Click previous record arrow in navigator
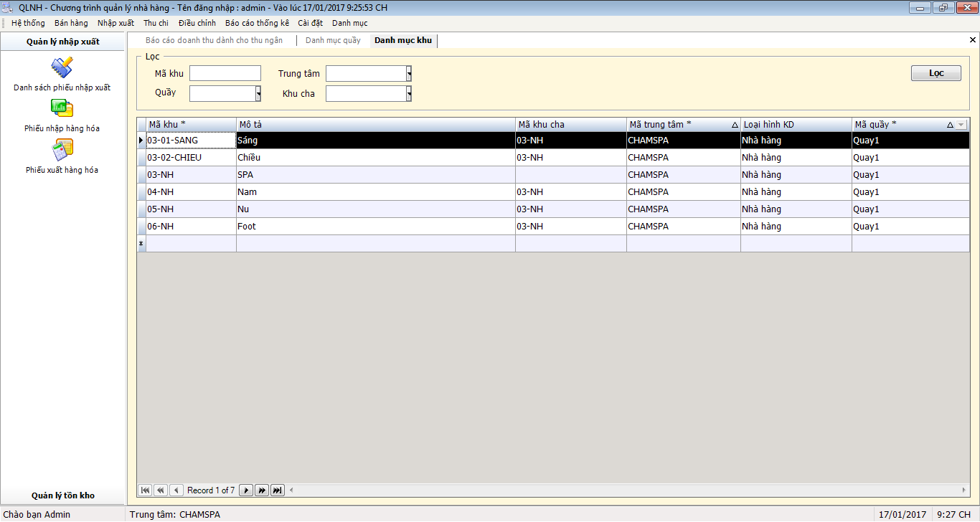 coord(176,490)
